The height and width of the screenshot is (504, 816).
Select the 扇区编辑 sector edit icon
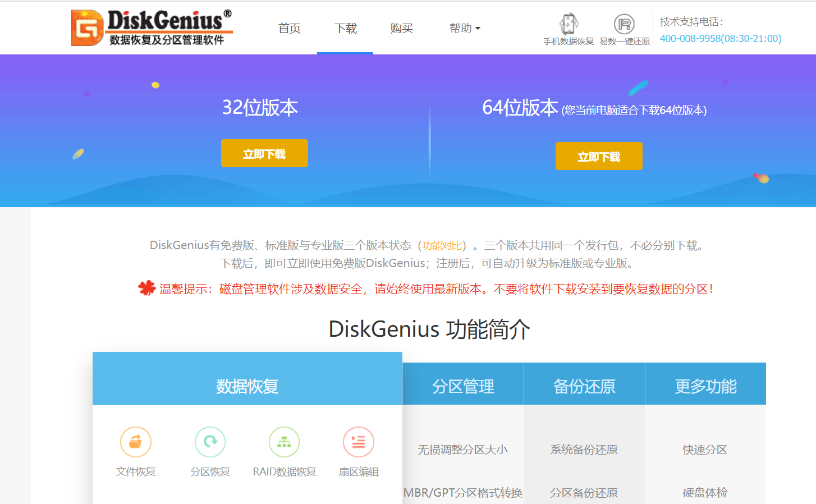[359, 442]
